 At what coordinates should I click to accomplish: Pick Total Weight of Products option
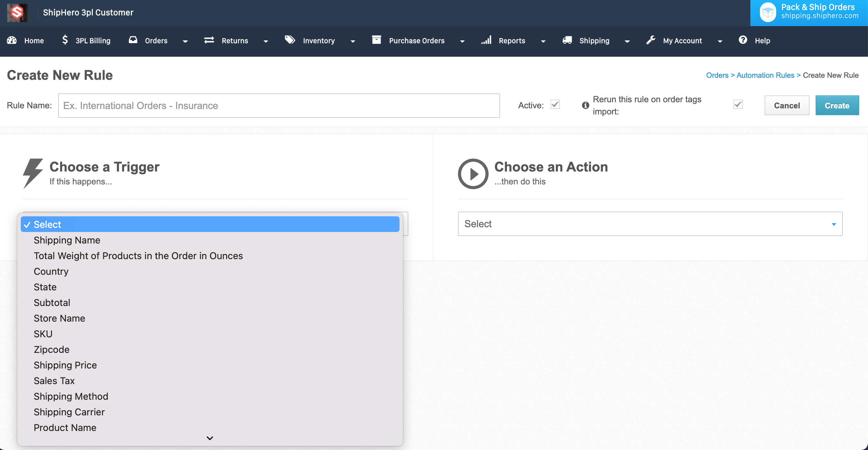138,256
